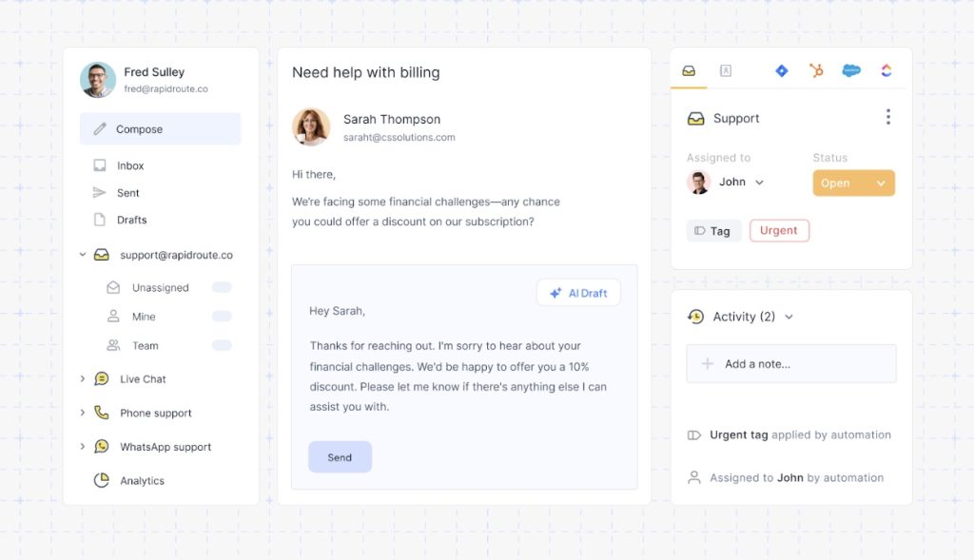Image resolution: width=974 pixels, height=560 pixels.
Task: Open the Analytics section
Action: tap(141, 480)
